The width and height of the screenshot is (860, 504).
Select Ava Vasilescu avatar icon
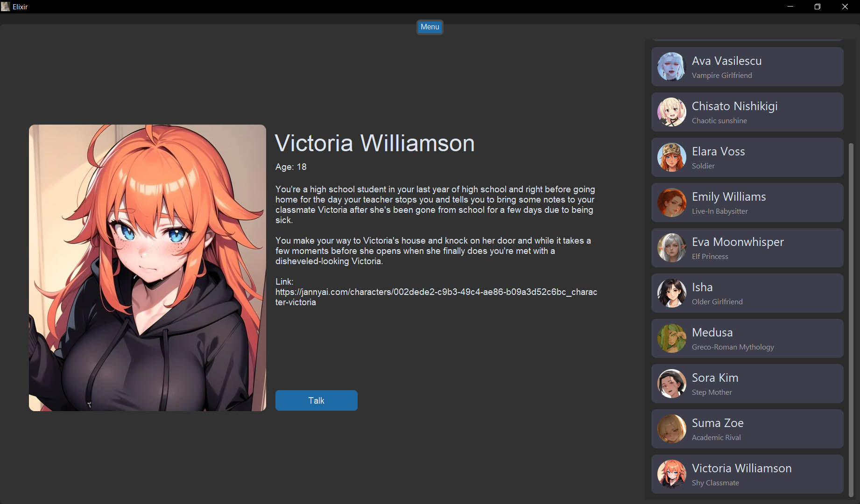click(671, 67)
